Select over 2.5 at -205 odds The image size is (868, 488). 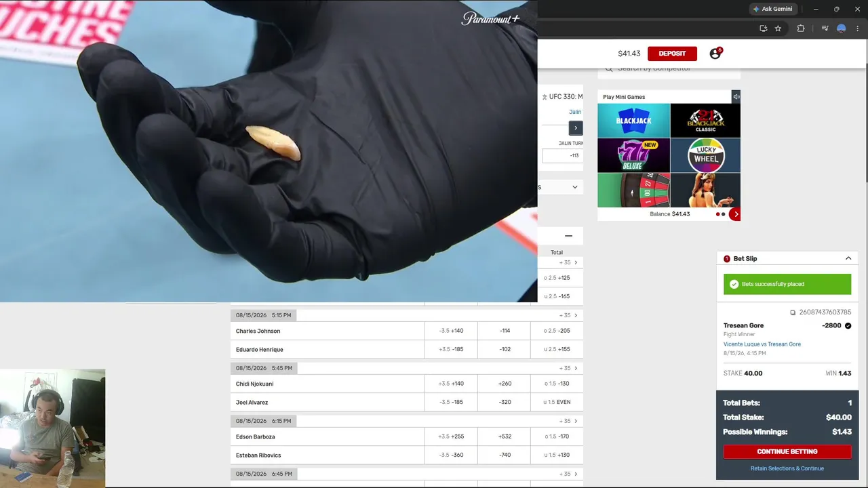[x=557, y=331]
